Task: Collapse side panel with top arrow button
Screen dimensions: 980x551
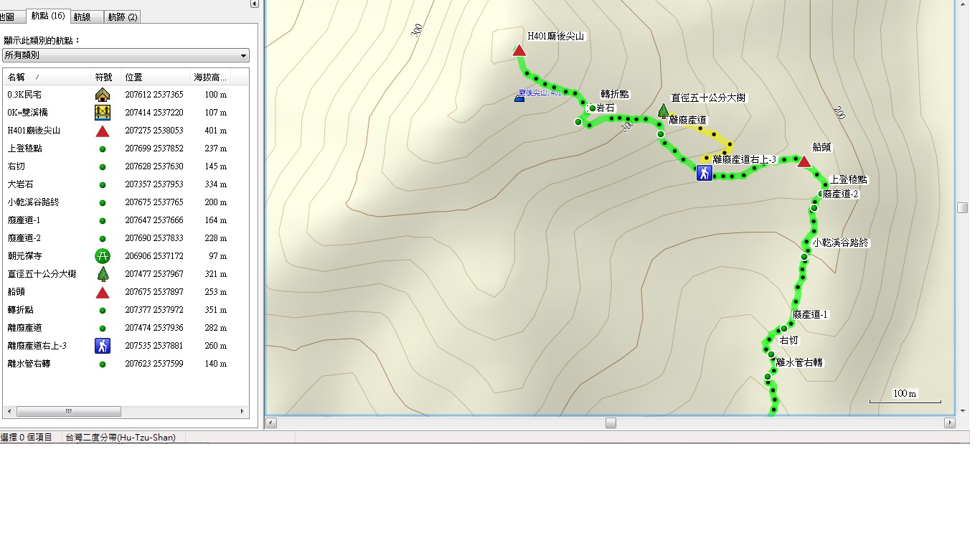Action: (x=254, y=4)
